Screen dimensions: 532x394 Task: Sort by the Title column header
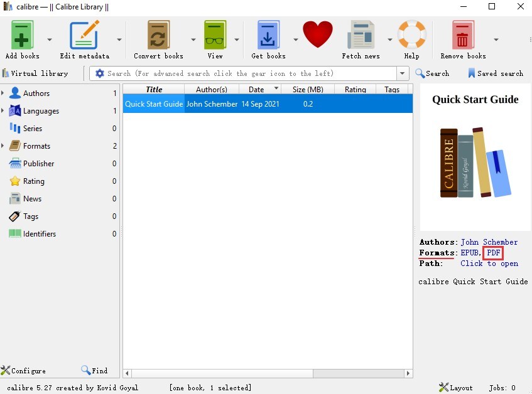(x=154, y=89)
